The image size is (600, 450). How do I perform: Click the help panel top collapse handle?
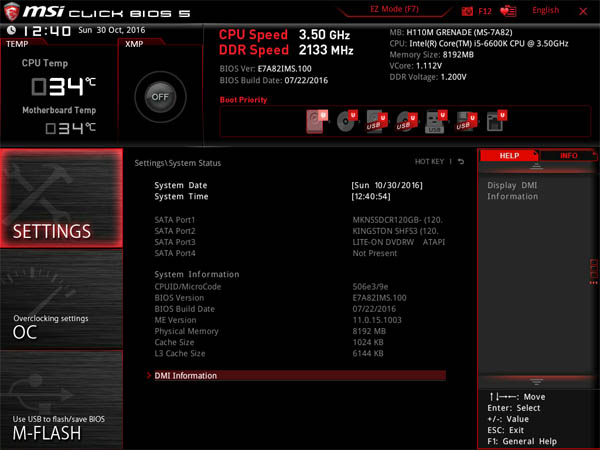pos(536,166)
